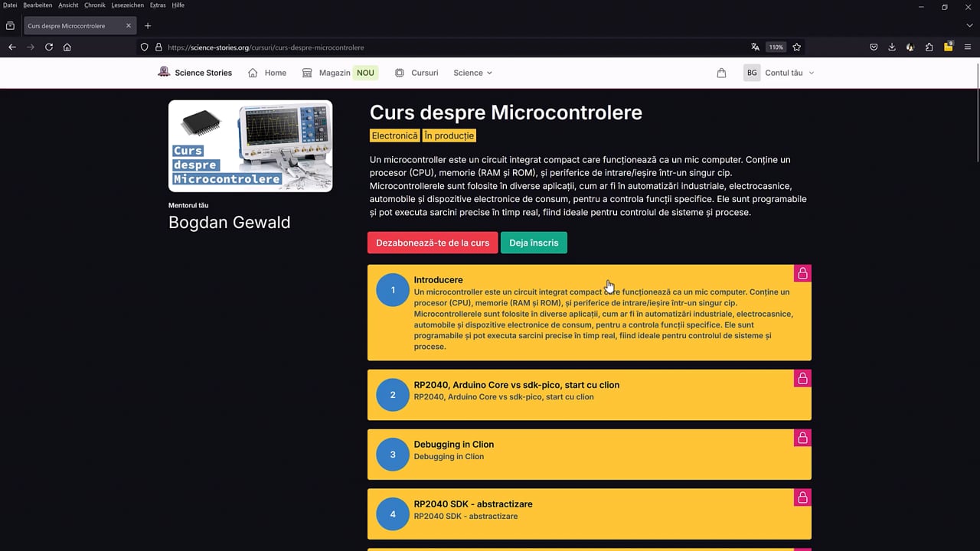Expand the Contul tău account menu
This screenshot has height=551, width=980.
(789, 73)
